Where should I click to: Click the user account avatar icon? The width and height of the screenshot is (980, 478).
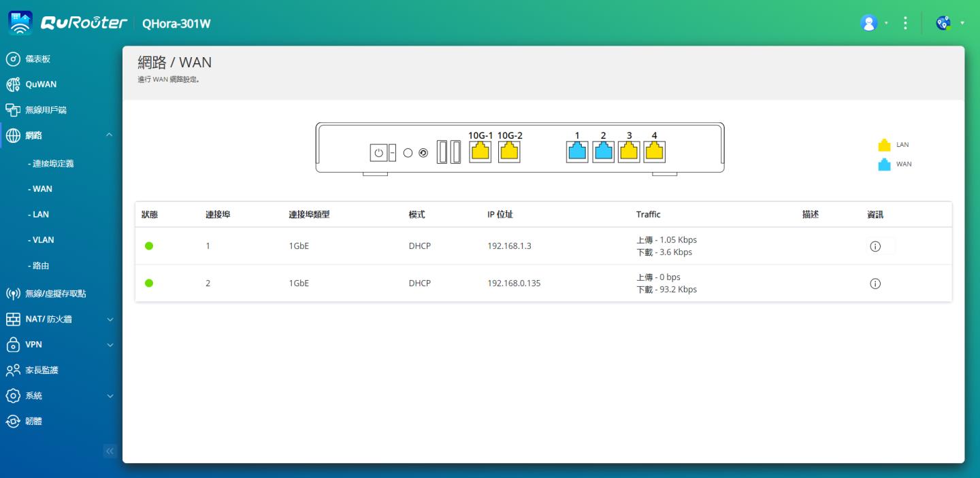[x=868, y=22]
